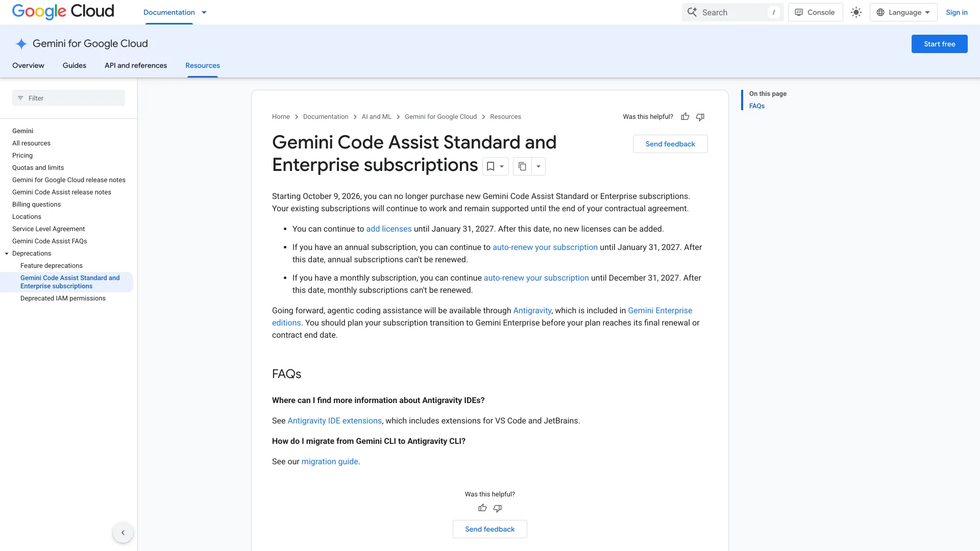Image resolution: width=980 pixels, height=551 pixels.
Task: Click top Send feedback button
Action: pyautogui.click(x=670, y=144)
